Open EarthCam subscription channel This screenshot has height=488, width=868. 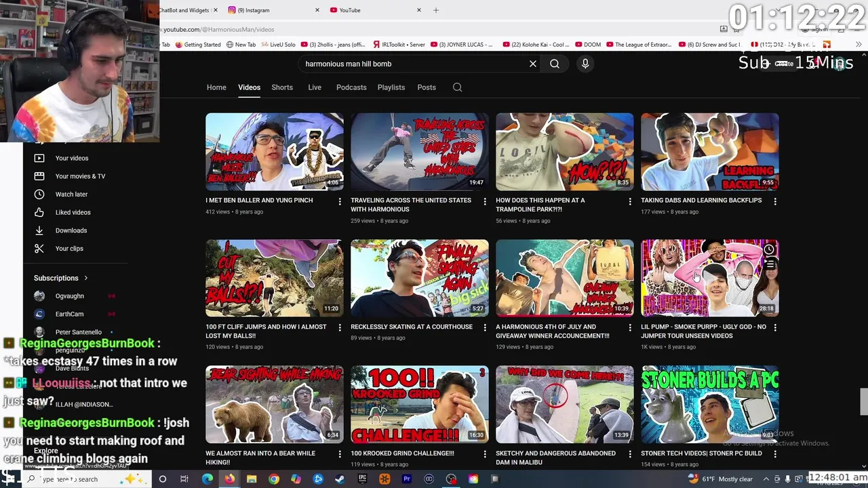point(69,314)
